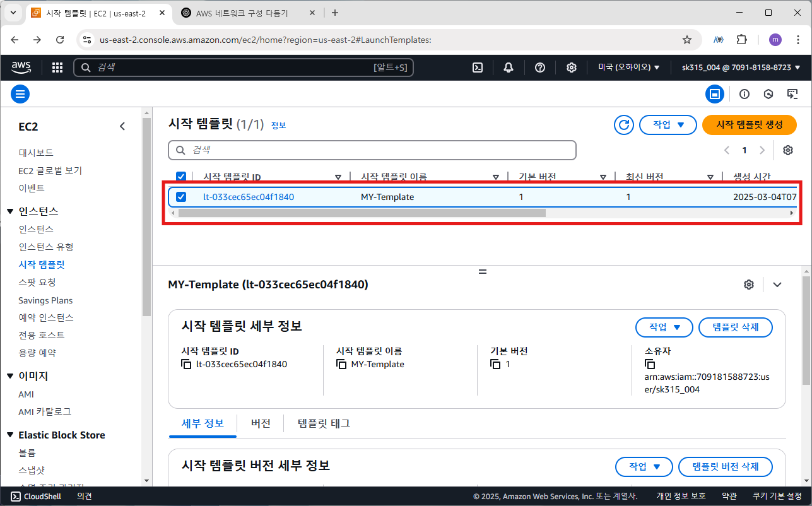Focus the AWS top search box
The image size is (812, 506).
pos(244,68)
